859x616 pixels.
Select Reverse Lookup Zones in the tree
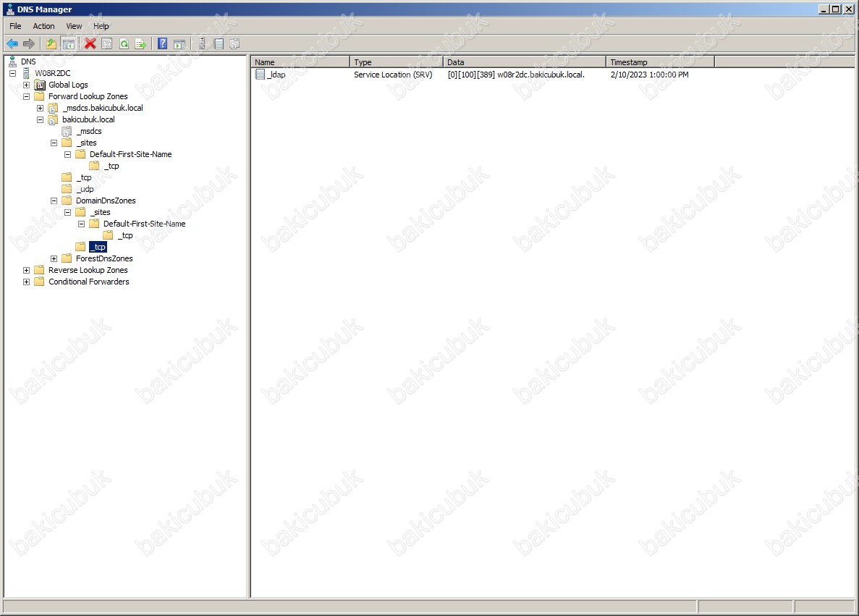pyautogui.click(x=88, y=270)
